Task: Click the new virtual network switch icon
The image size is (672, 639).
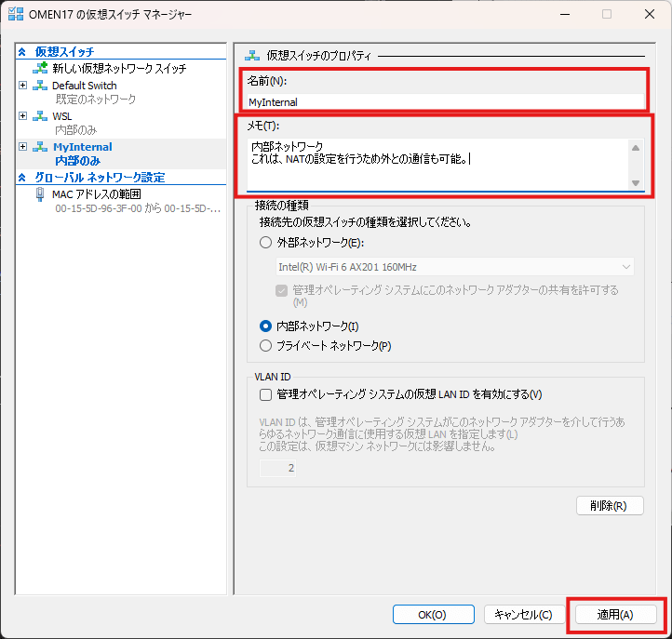Action: pyautogui.click(x=40, y=68)
